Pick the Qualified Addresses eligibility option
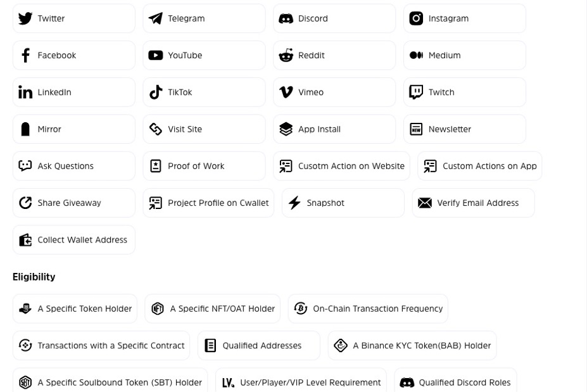The image size is (587, 392). tap(258, 346)
